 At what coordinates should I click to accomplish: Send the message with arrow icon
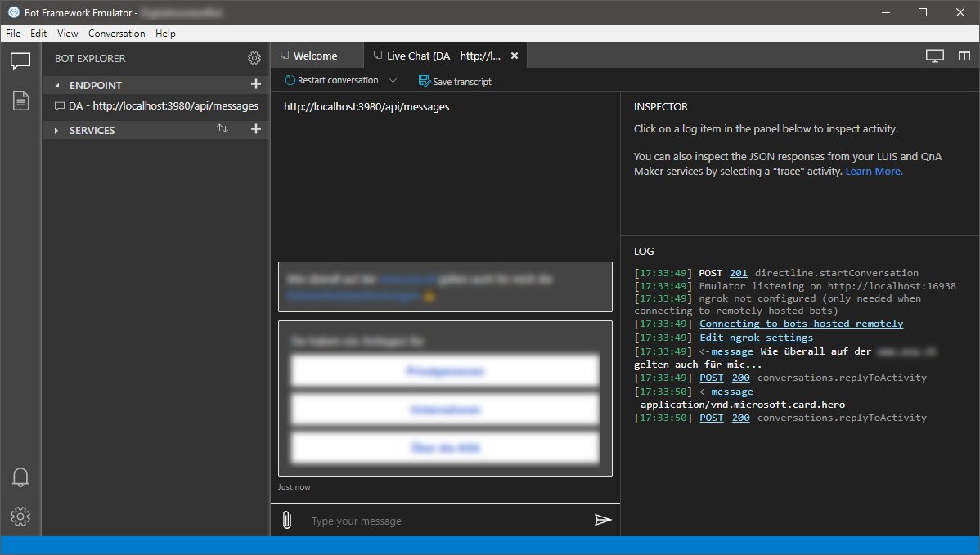603,520
